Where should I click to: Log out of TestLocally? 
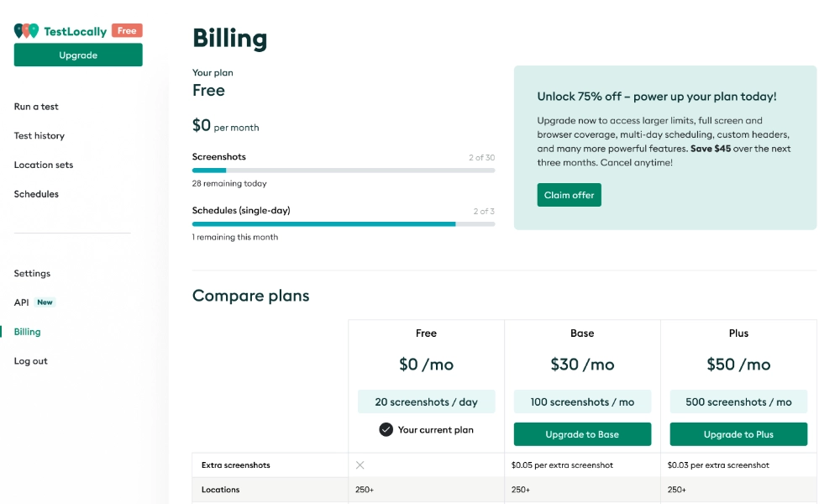(x=30, y=360)
